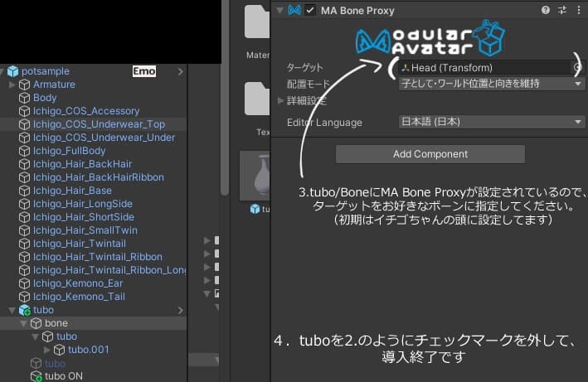Open the Materials folder in Project panel

tap(257, 22)
